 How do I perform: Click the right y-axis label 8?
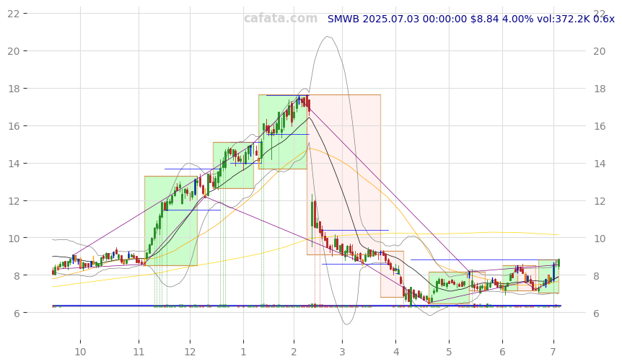click(x=596, y=276)
